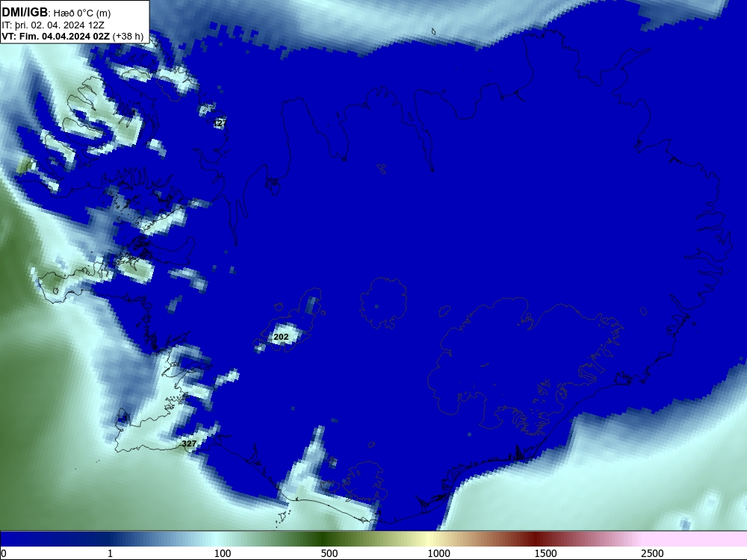The height and width of the screenshot is (560, 747).
Task: Click the '0' tick on the legend
Action: (4, 553)
